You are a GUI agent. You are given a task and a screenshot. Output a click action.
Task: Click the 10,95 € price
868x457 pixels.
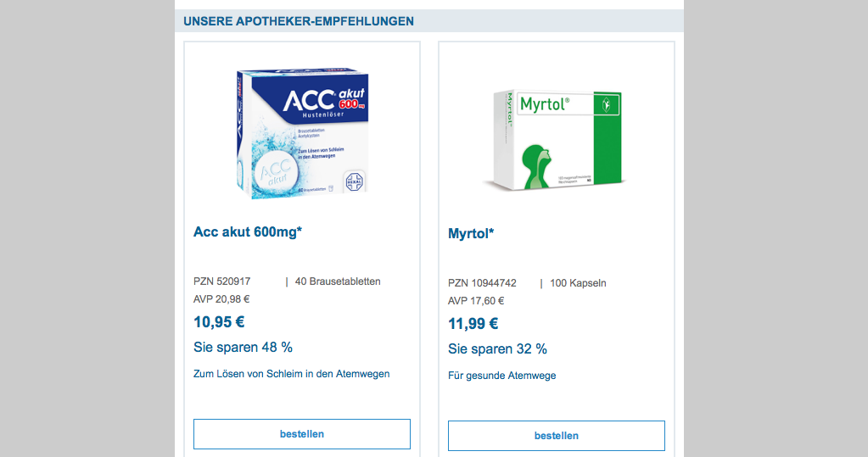coord(219,322)
